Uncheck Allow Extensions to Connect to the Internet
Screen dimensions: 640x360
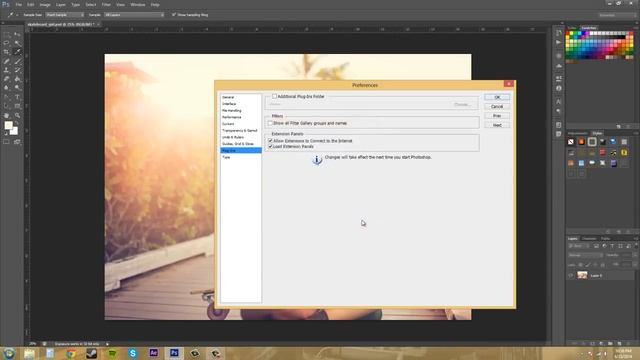click(x=270, y=140)
